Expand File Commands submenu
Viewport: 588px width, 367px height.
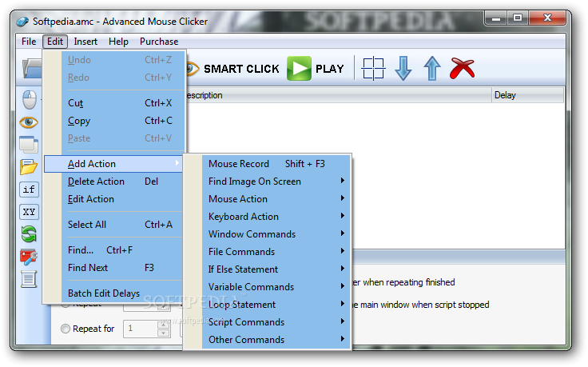pos(276,252)
